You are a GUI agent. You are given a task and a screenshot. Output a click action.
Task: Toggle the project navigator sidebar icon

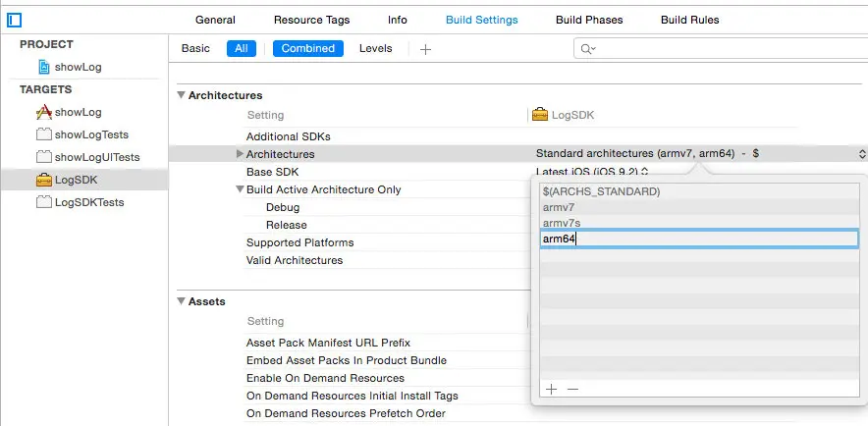(x=14, y=21)
